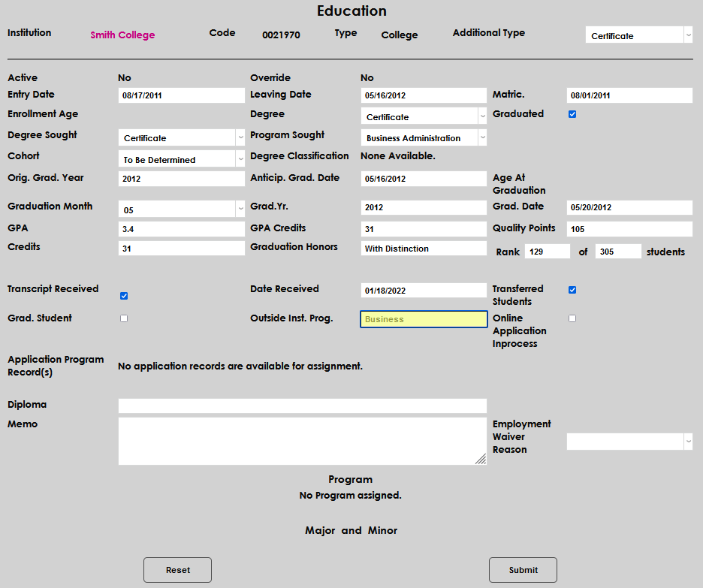
Task: Click the Graduation Honors field
Action: 424,249
